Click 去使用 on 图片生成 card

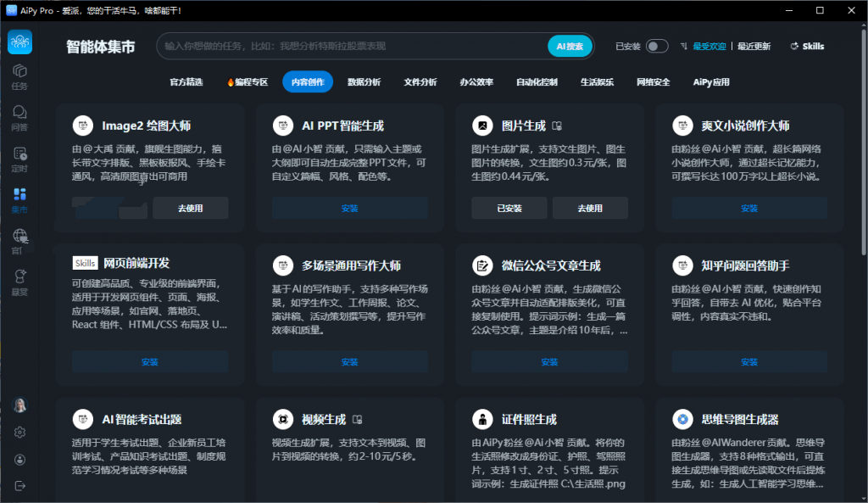click(590, 209)
